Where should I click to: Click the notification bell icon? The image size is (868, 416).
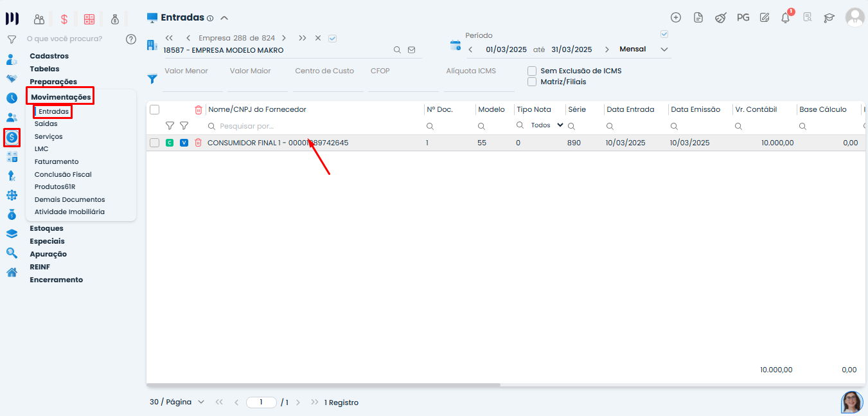pyautogui.click(x=785, y=18)
